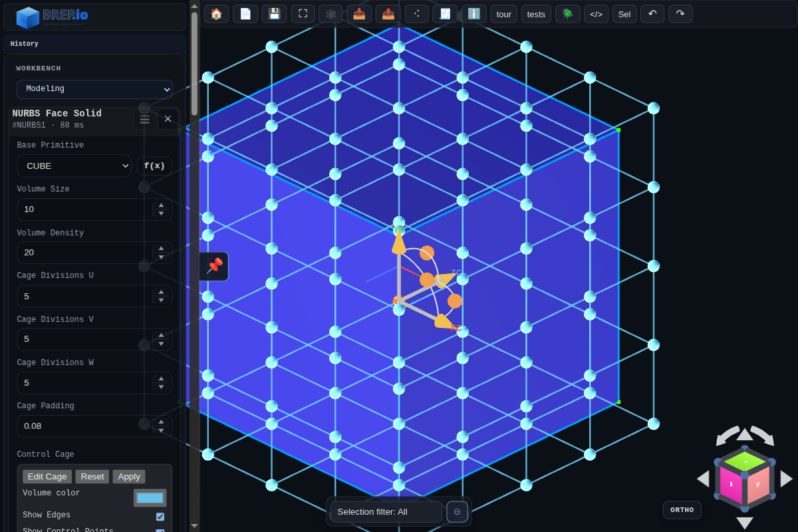Screen dimensions: 798x532
Task: Create a new file with the page icon
Action: coord(245,14)
